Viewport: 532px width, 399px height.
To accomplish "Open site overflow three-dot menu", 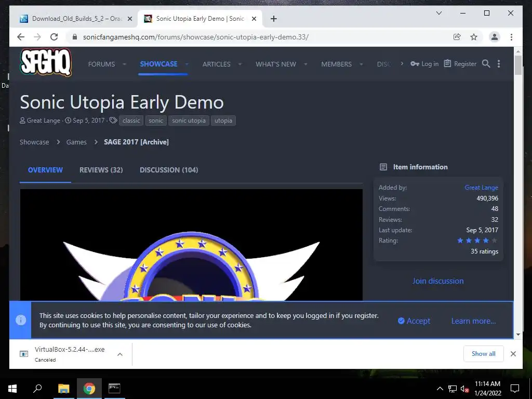I will [x=499, y=64].
